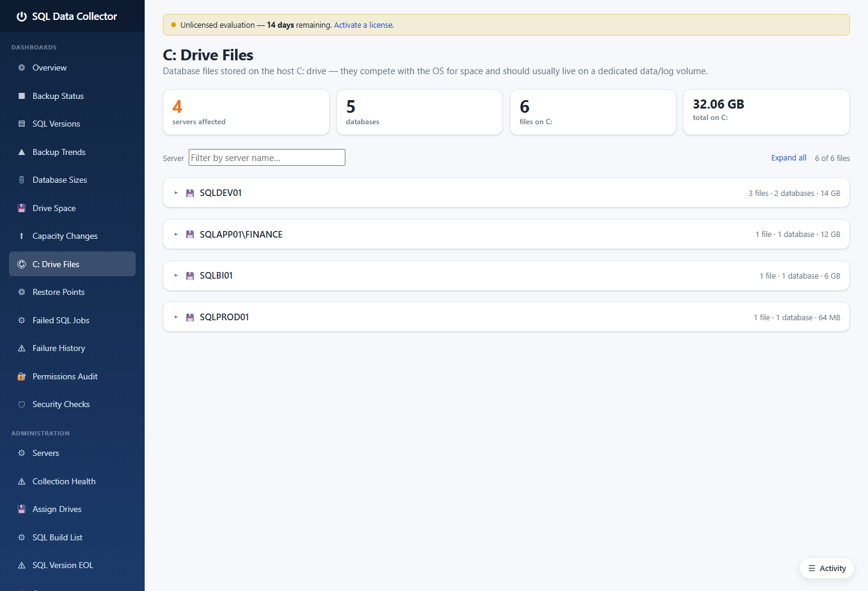Click the Database Sizes sidebar icon
This screenshot has width=868, height=591.
(22, 180)
